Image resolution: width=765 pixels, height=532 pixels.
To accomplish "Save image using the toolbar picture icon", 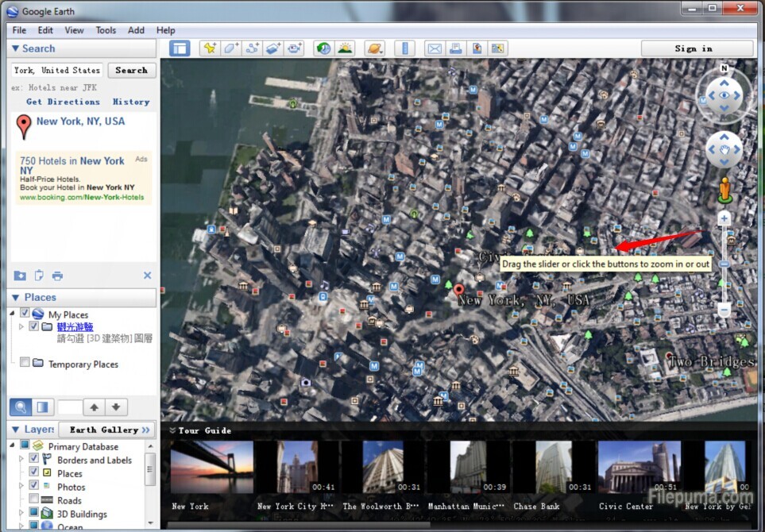I will (x=497, y=48).
